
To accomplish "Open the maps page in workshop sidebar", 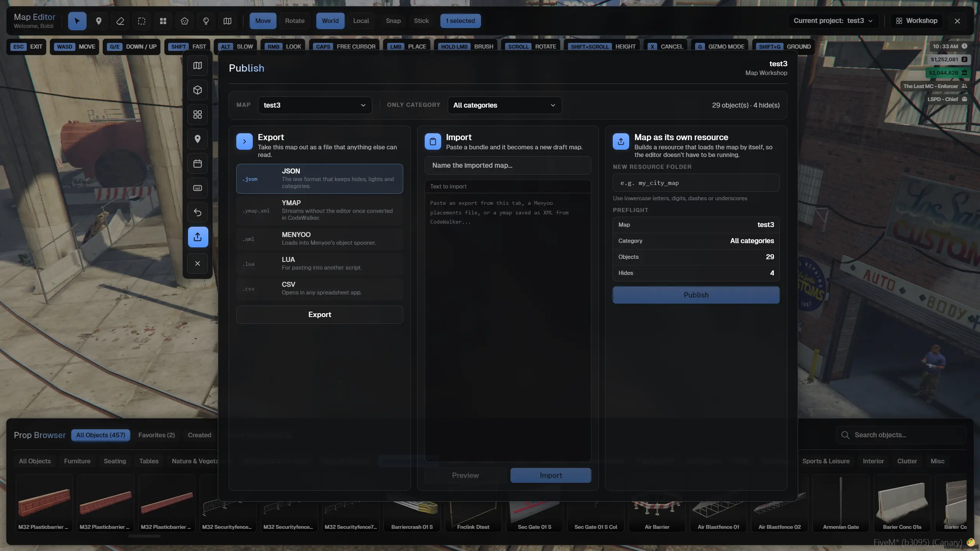I will click(198, 65).
